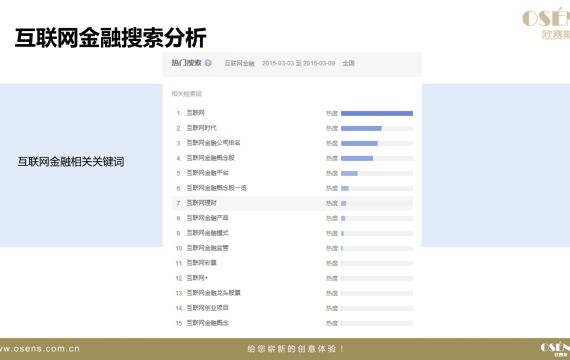Open 互联网金融龙头股票 entry

click(213, 293)
